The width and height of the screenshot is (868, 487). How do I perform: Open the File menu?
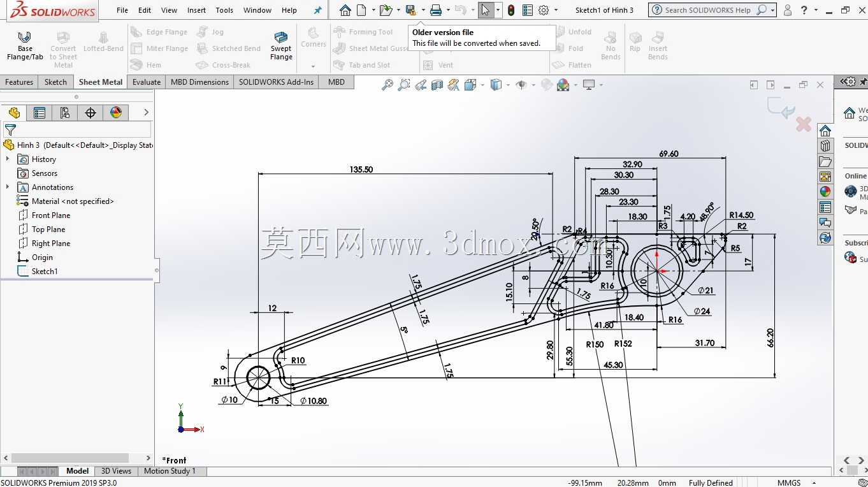point(122,10)
